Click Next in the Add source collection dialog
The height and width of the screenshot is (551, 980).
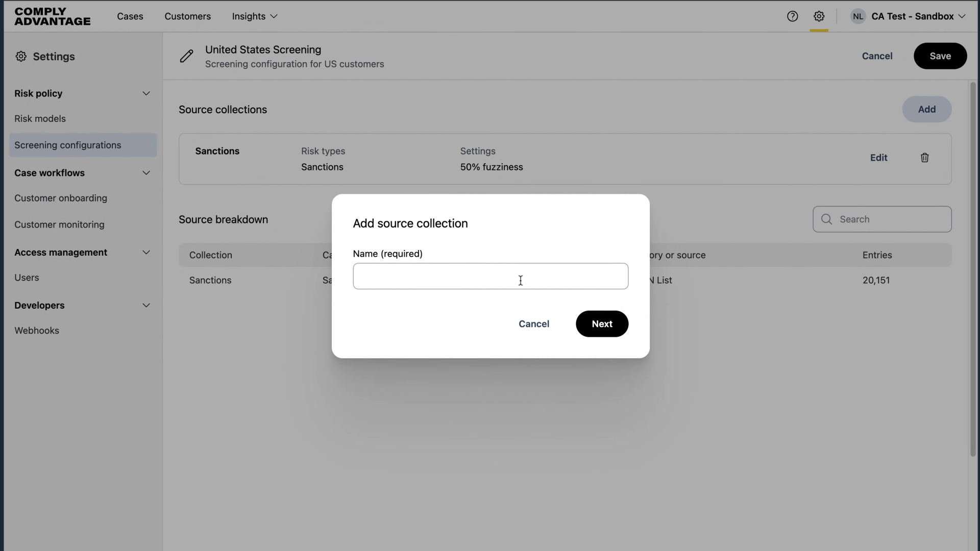click(602, 324)
